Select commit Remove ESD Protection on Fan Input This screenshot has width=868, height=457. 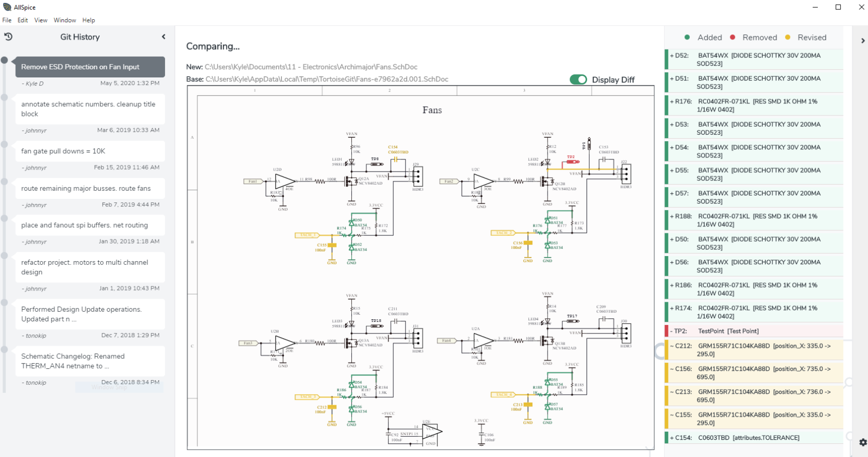pyautogui.click(x=90, y=67)
